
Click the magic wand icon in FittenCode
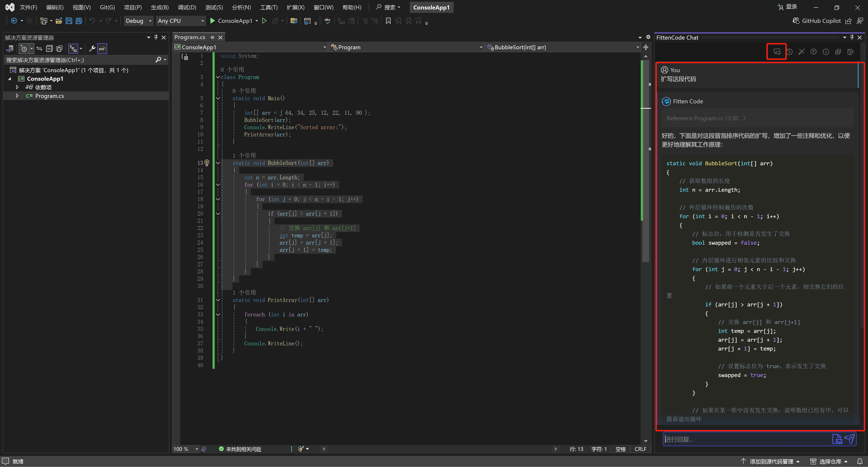click(x=801, y=52)
